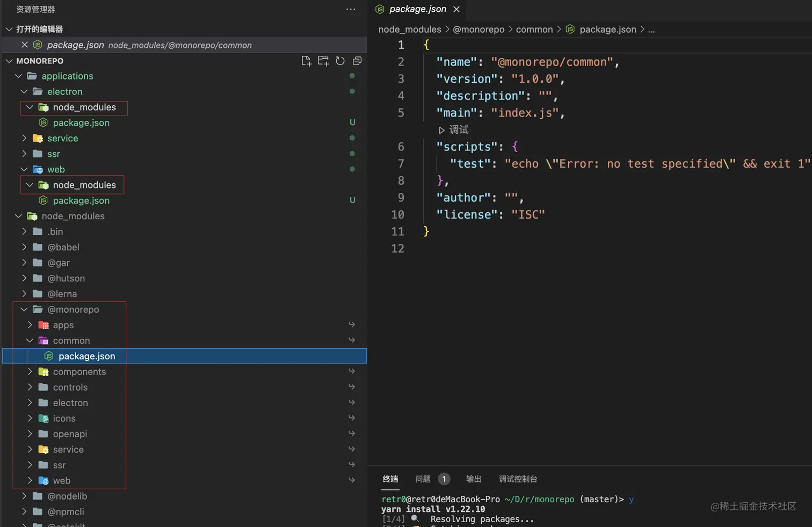
Task: Click the purple common folder icon under @monorepo
Action: pyautogui.click(x=44, y=341)
